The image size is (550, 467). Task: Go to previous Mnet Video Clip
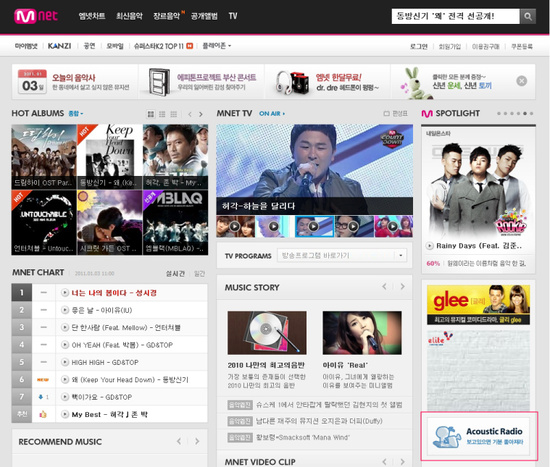tap(384, 462)
